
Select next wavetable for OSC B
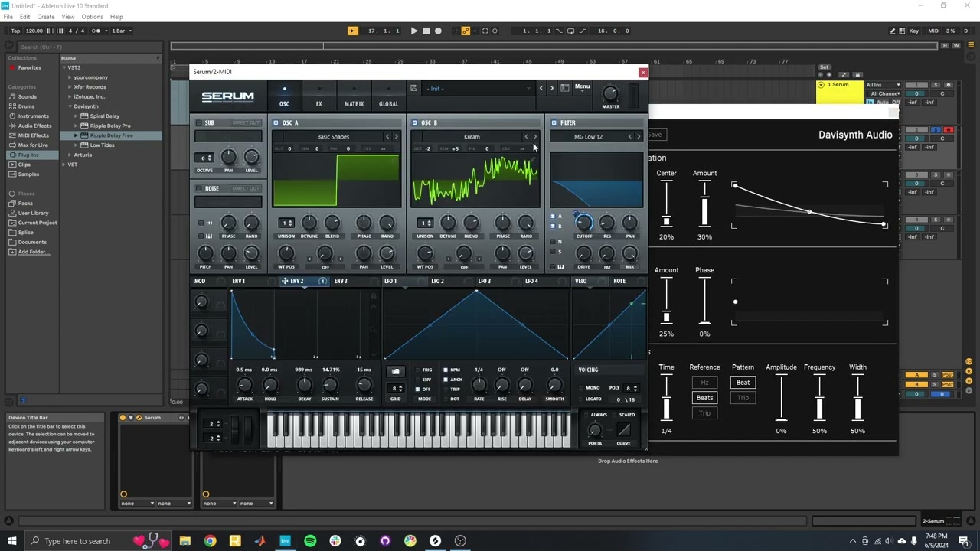[x=534, y=137]
